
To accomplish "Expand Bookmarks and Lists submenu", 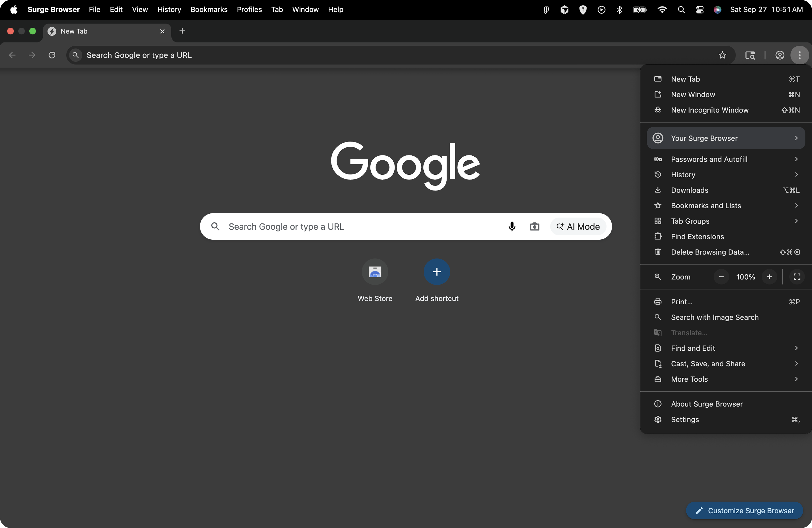I will tap(726, 206).
